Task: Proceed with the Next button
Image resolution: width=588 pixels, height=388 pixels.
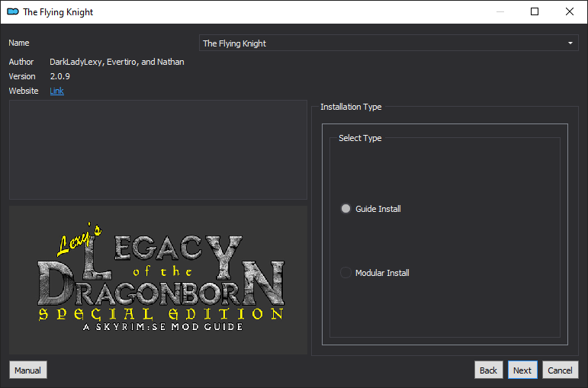Action: tap(522, 370)
